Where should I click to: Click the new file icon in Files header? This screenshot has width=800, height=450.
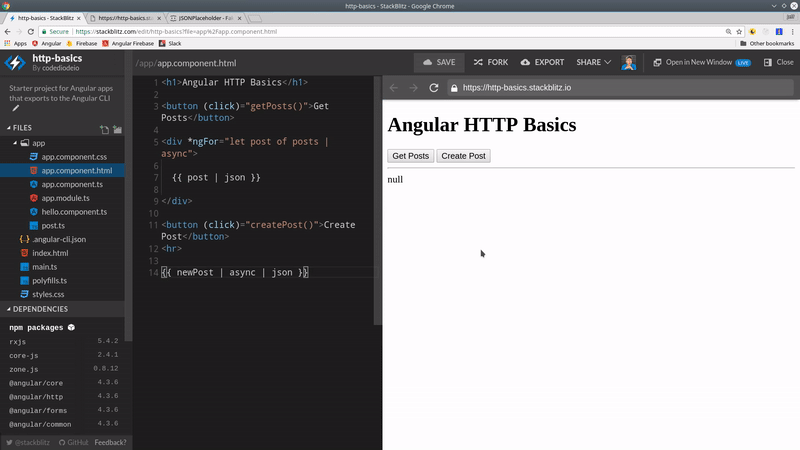(104, 129)
